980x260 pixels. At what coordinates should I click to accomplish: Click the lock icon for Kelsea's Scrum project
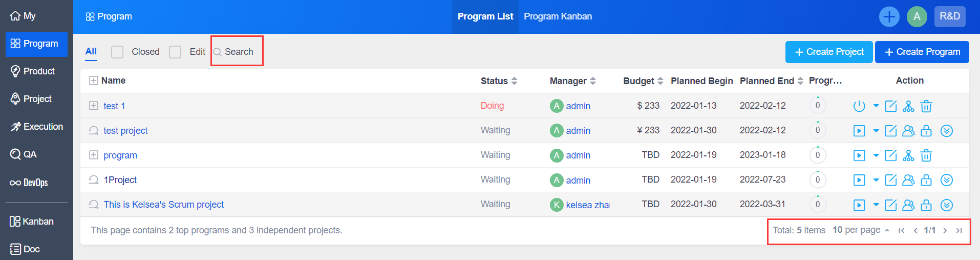click(926, 205)
